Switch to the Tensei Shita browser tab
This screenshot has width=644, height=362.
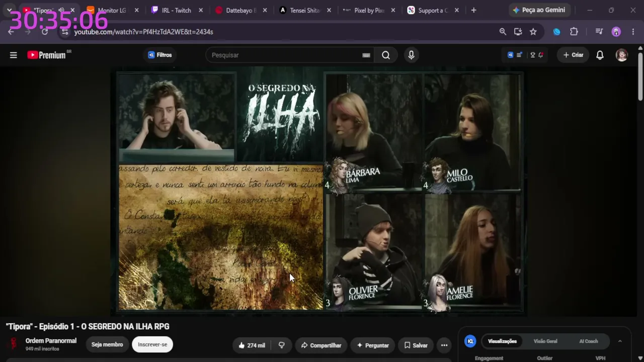click(305, 10)
